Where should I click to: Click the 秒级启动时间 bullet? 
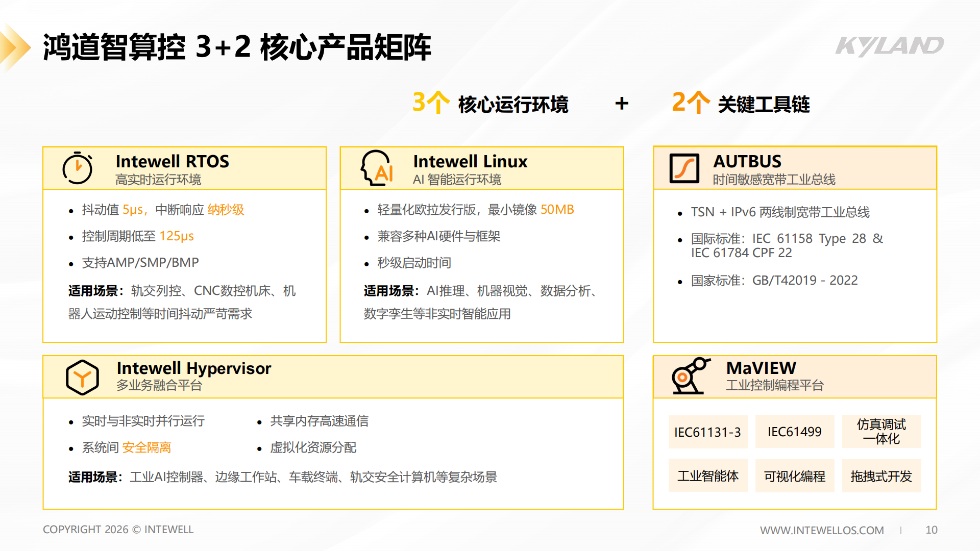point(414,262)
